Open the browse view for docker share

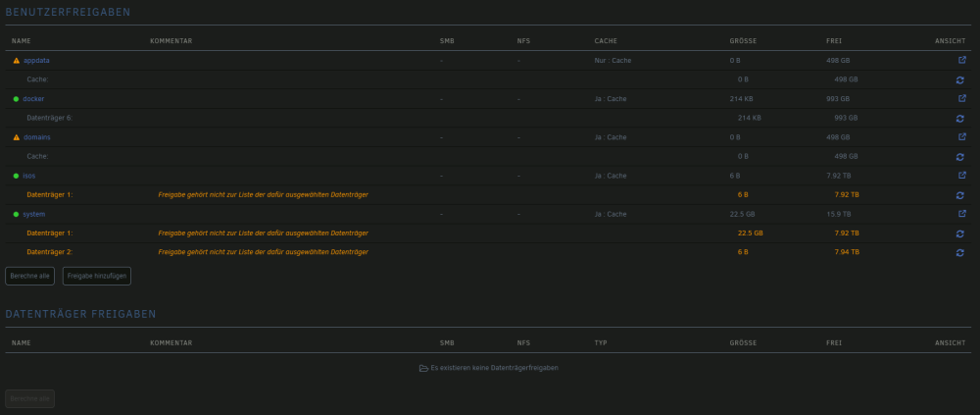962,98
